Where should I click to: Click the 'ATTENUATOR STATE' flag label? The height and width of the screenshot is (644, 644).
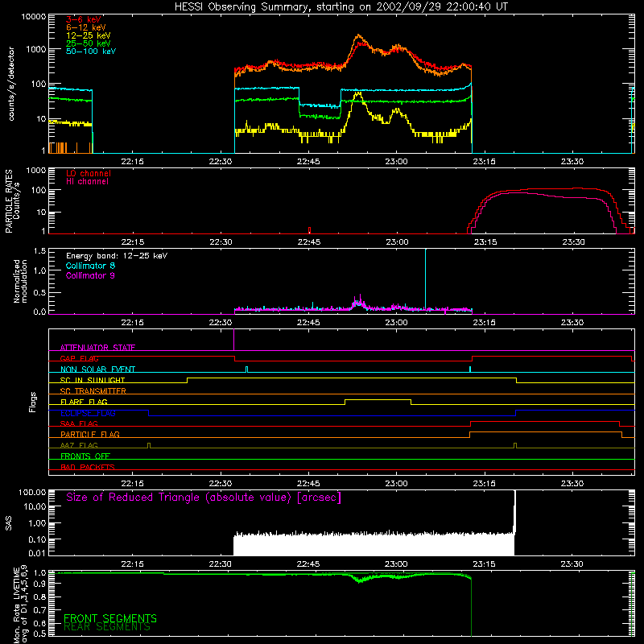pyautogui.click(x=97, y=348)
